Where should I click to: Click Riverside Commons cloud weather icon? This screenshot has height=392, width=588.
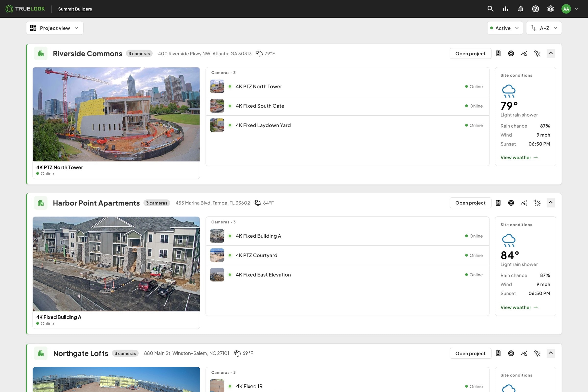[511, 53]
